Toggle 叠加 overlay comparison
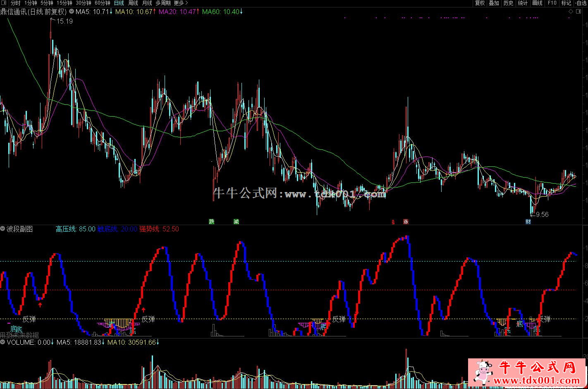588x389 pixels. (494, 3)
